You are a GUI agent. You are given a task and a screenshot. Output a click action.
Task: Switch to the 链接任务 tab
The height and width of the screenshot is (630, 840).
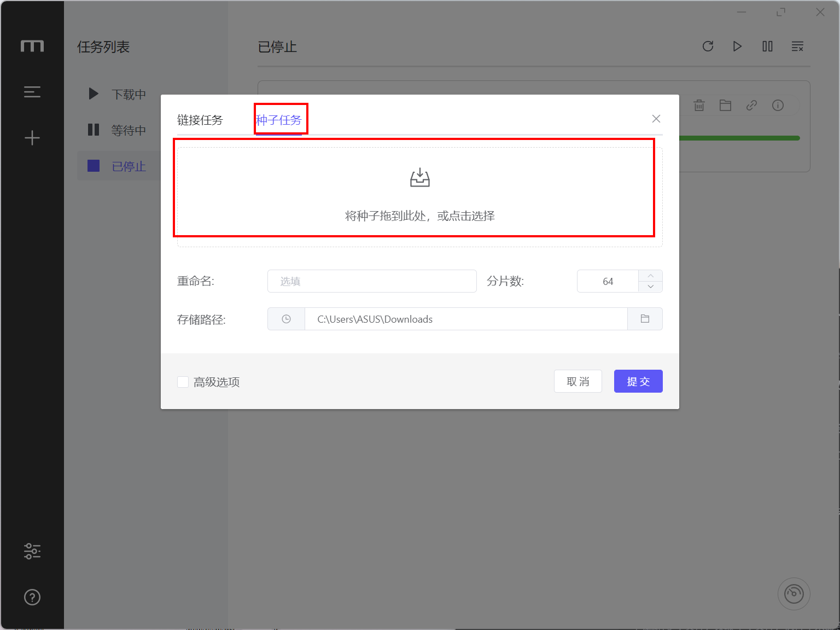pyautogui.click(x=200, y=120)
